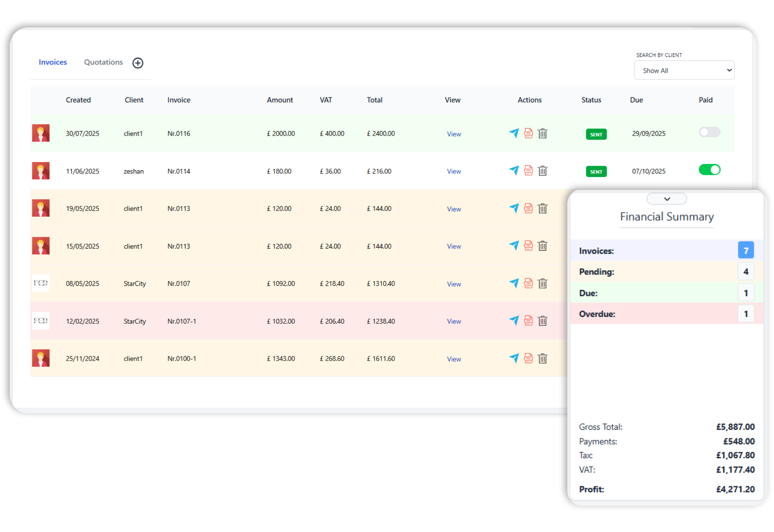Click StarCity logo thumbnail on 12/02/2025 row

pos(41,321)
